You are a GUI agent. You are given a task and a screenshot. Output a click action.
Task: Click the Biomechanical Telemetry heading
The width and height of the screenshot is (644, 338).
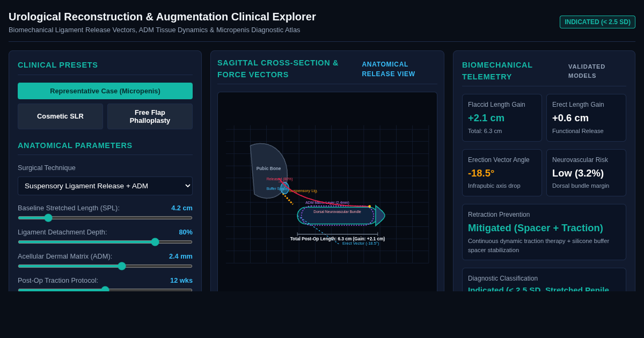[497, 71]
